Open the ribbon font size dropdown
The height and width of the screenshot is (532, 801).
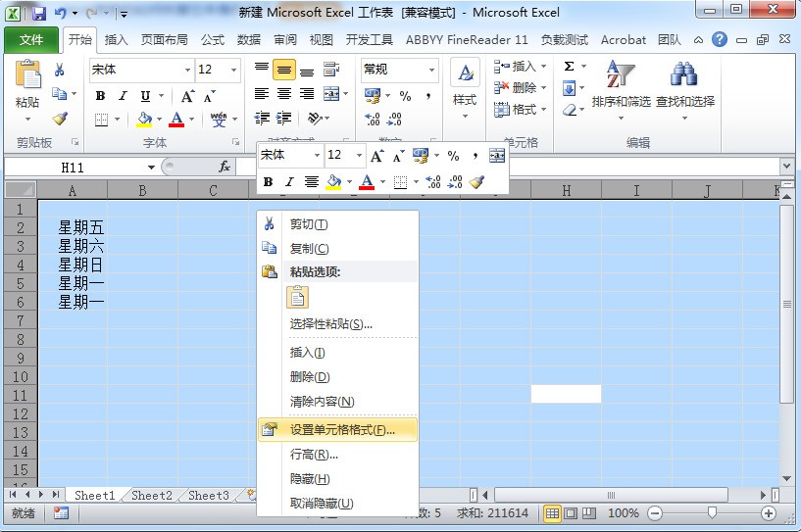pos(233,70)
